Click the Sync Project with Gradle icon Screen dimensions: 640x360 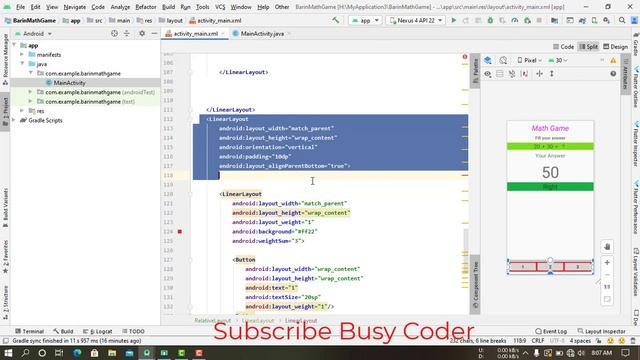click(582, 20)
